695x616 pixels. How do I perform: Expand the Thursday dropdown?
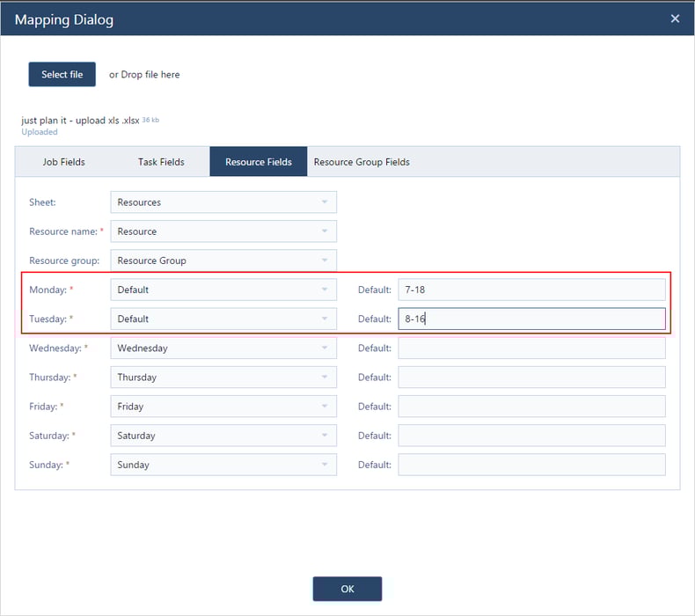click(223, 377)
